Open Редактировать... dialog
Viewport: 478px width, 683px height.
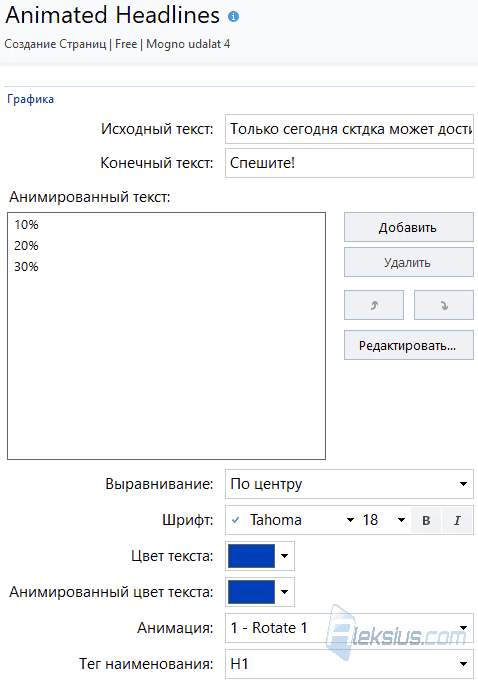(409, 345)
